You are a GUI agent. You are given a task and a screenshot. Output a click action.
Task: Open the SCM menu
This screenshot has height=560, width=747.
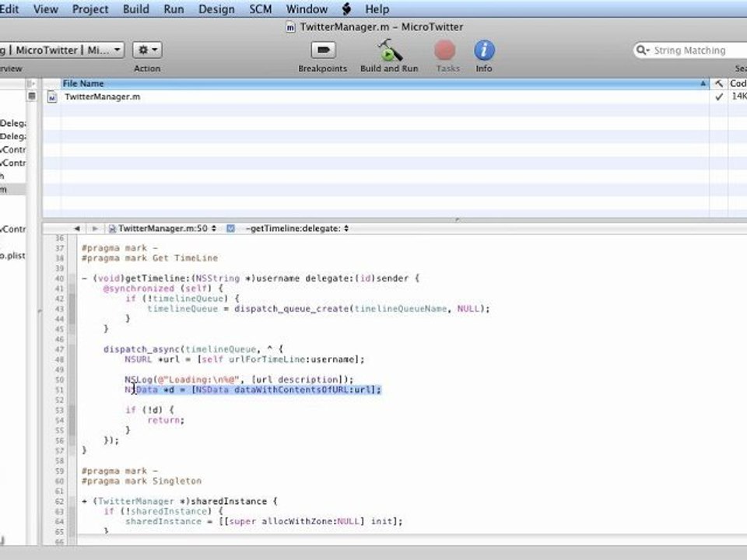(260, 9)
